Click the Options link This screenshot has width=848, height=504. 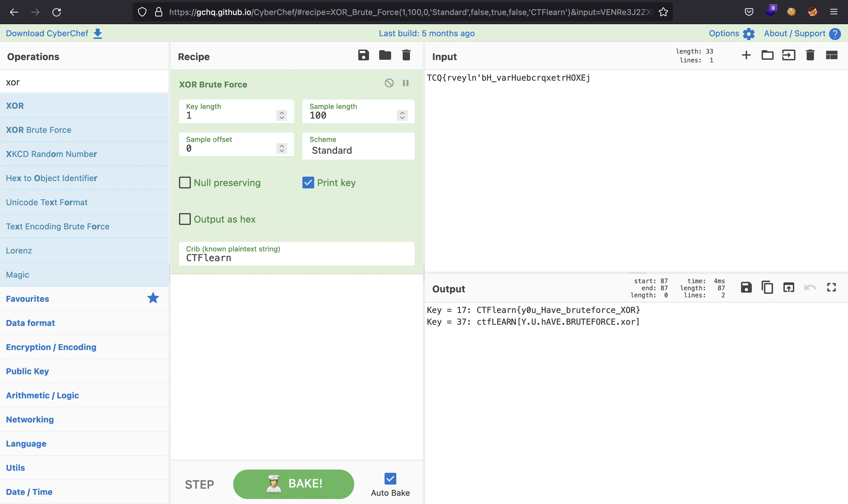coord(724,33)
